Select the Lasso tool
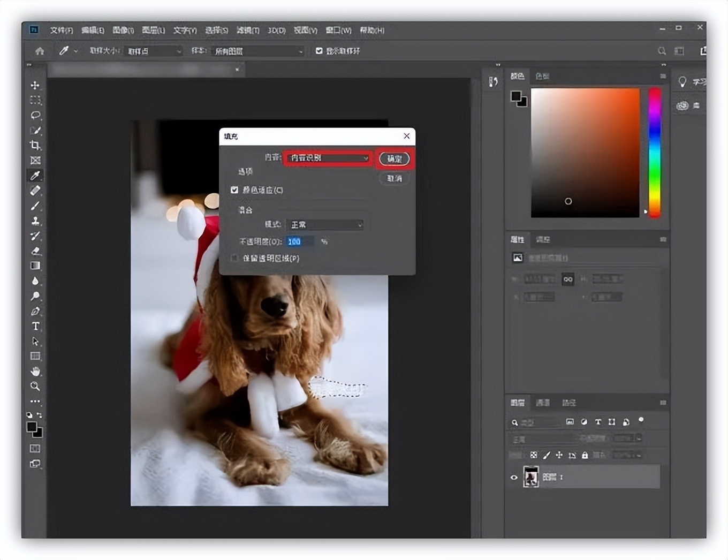 pyautogui.click(x=35, y=115)
